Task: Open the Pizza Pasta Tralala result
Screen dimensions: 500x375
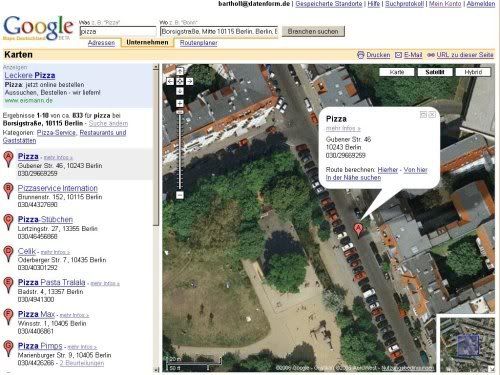Action: (x=52, y=282)
